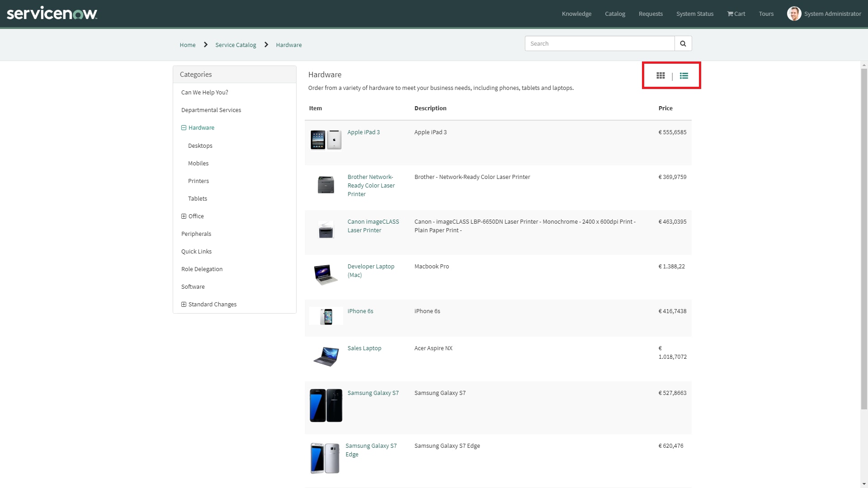Open Canon imageCLASS Laser Printer link
Screen dimensions: 868x488
point(373,226)
